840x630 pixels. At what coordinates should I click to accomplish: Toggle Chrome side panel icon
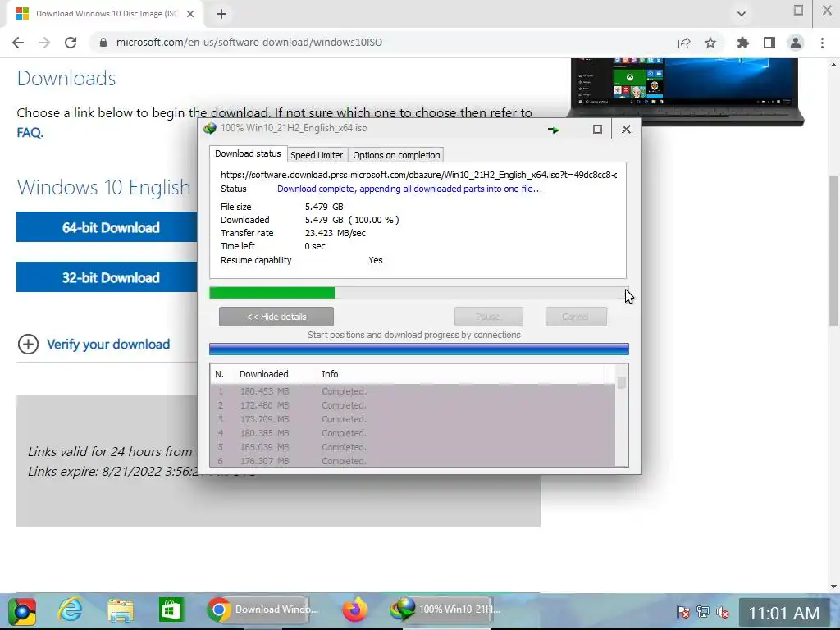pyautogui.click(x=769, y=43)
